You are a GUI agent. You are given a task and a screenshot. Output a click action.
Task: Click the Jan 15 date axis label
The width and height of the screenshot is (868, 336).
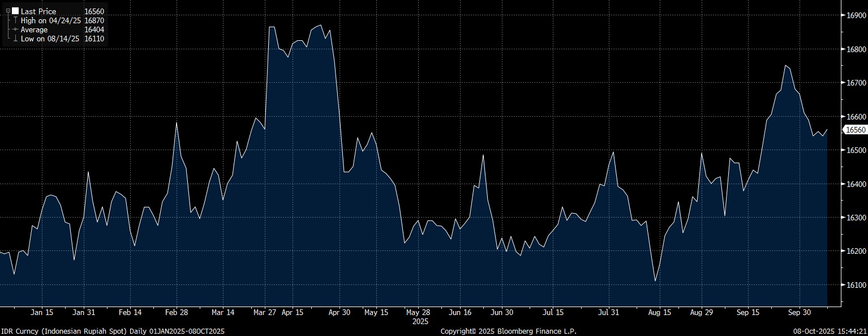pos(42,312)
